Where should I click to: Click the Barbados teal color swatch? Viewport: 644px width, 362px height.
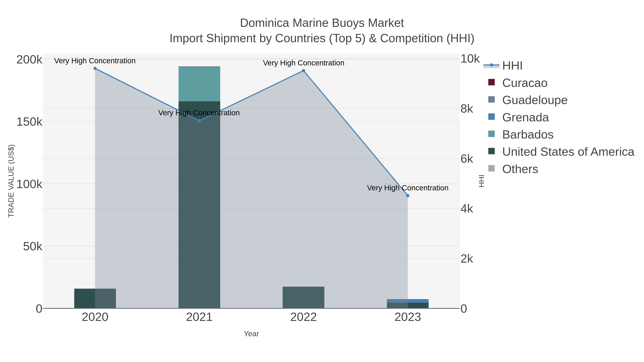coord(492,134)
